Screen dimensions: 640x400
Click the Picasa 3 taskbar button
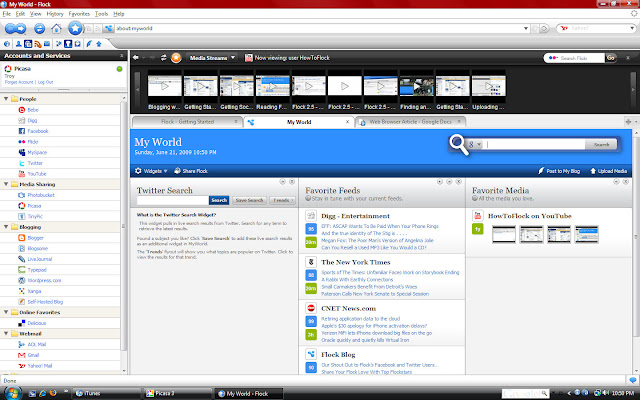click(178, 393)
